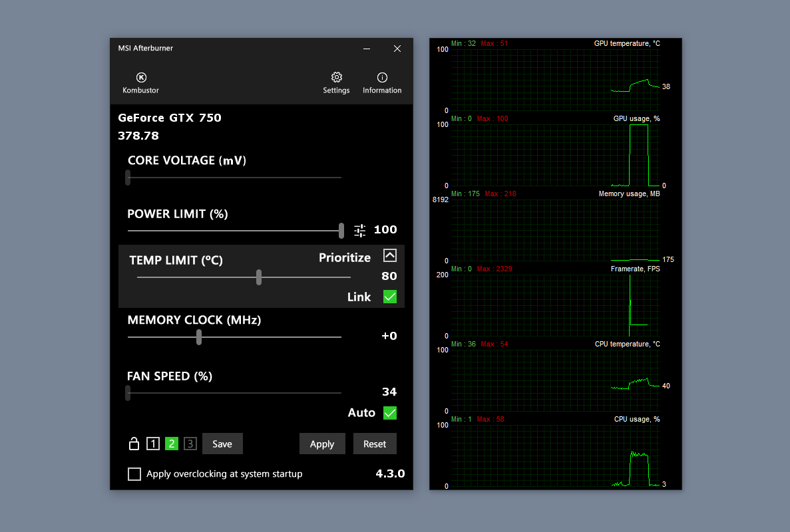Apply the overclock settings

tap(322, 443)
